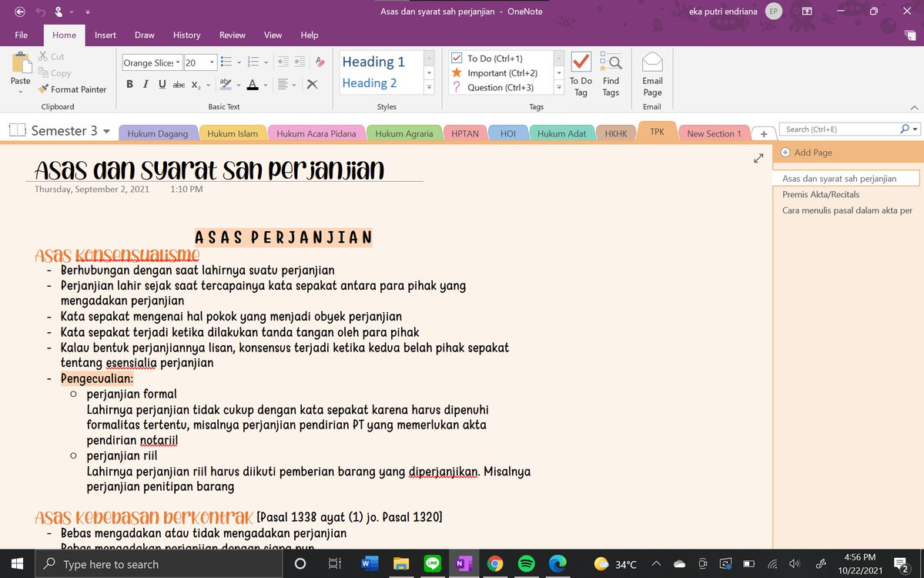924x578 pixels.
Task: Apply italic formatting
Action: (146, 84)
